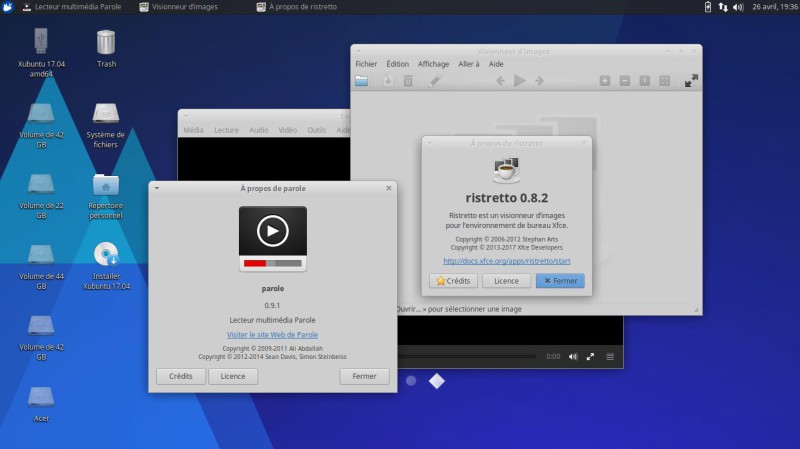The height and width of the screenshot is (449, 800).
Task: Start the slideshow with Ristretto's play icon
Action: 519,81
